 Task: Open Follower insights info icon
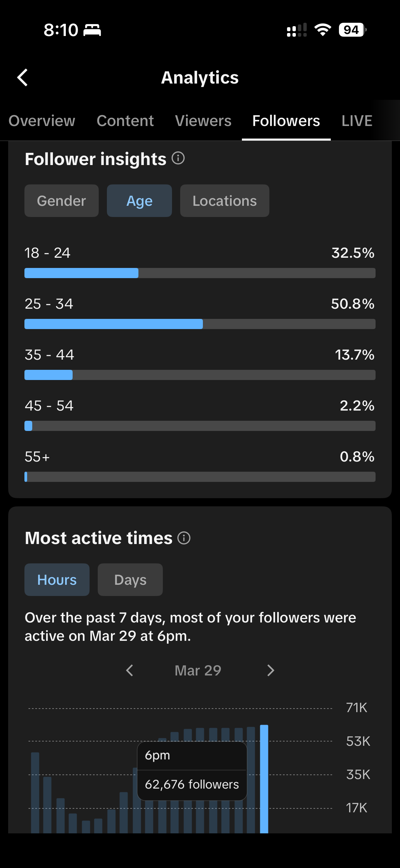(178, 158)
